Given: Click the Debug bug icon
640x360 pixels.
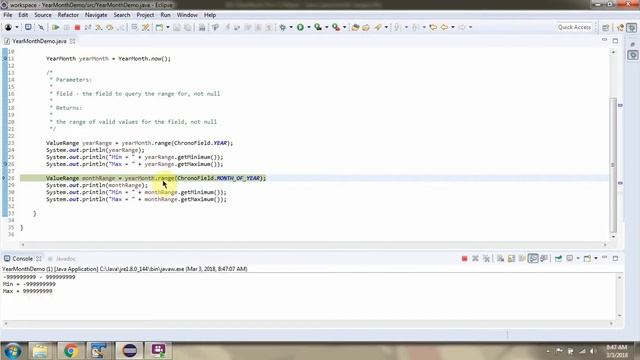Looking at the screenshot, I should coord(282,27).
